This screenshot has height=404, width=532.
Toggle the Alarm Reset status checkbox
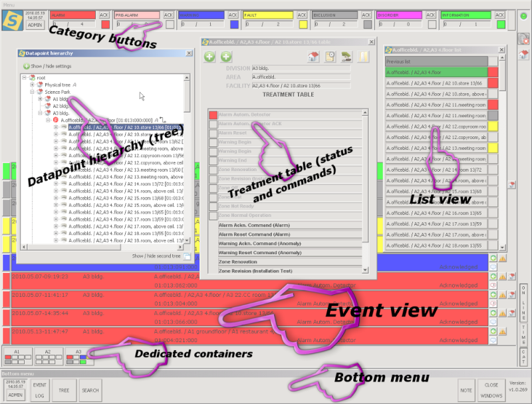tap(213, 133)
